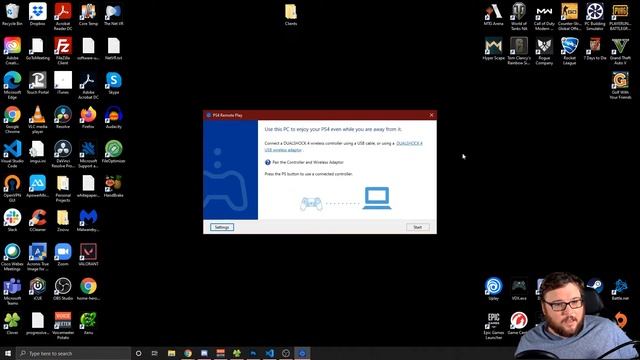
Task: Select the VLC media player icon
Action: click(x=38, y=120)
